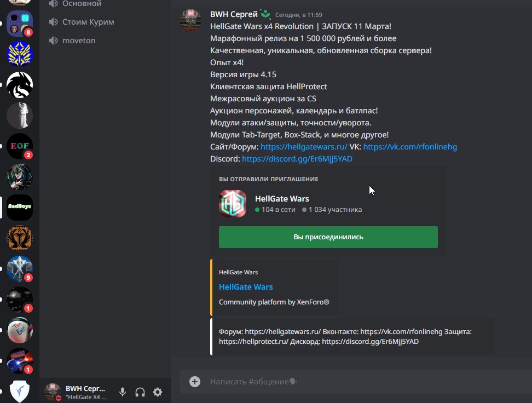Open the vk.com/rfonlinehg link

(x=410, y=147)
